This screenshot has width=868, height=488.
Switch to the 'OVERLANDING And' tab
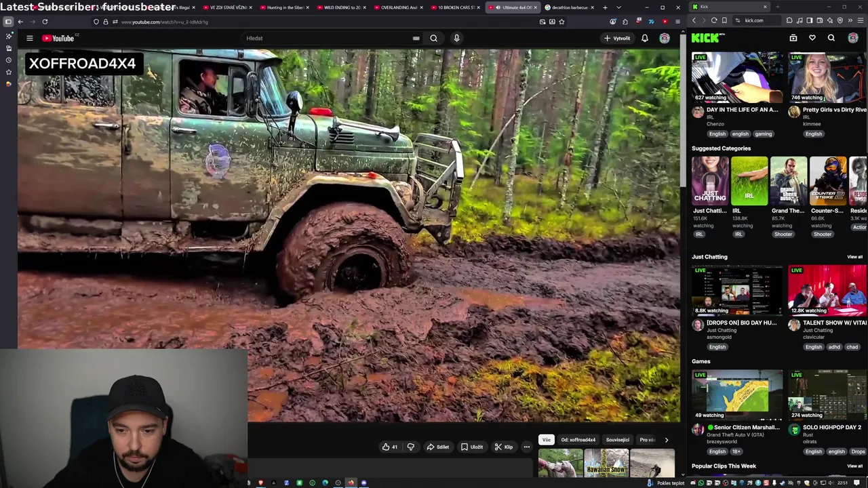tap(399, 7)
